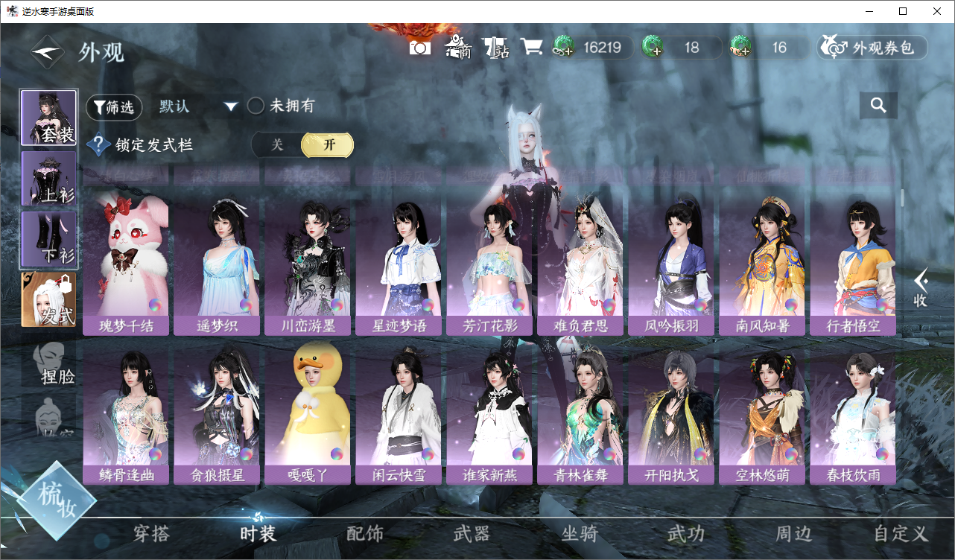
Task: Add currency beside the 16 balance
Action: tap(740, 48)
